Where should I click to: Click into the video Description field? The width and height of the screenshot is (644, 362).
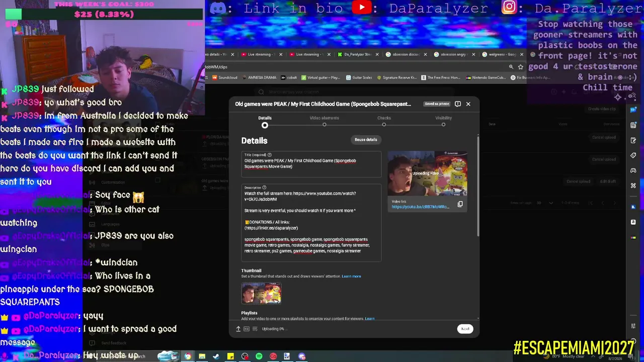[x=311, y=222]
